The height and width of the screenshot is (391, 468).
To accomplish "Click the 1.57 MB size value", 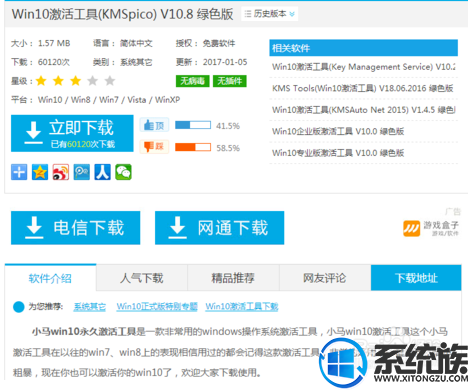I will tap(54, 43).
